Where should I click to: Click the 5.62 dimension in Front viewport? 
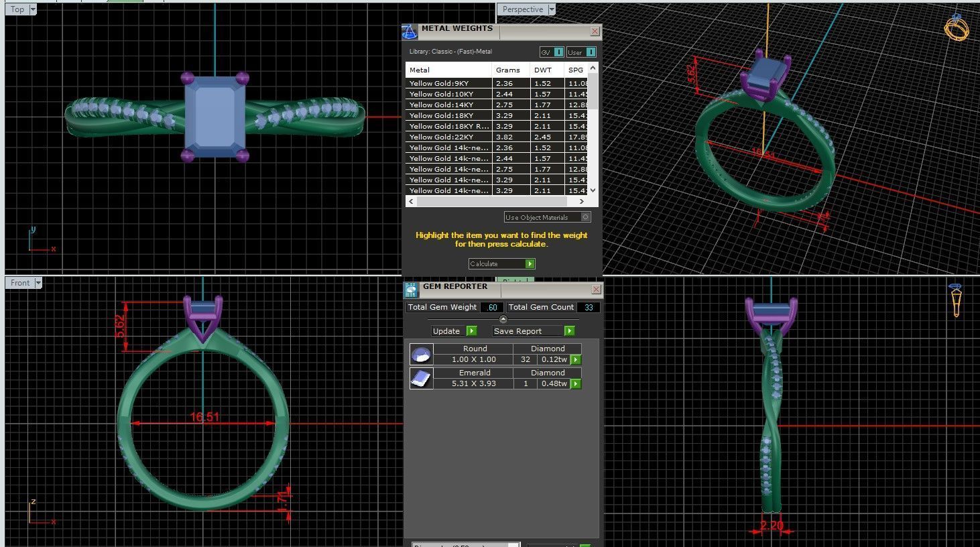point(121,326)
